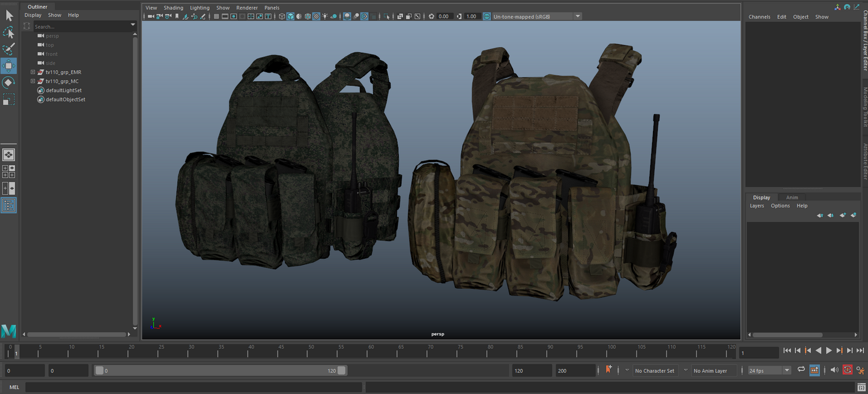Open the script editor icon
The width and height of the screenshot is (868, 394).
tap(860, 387)
